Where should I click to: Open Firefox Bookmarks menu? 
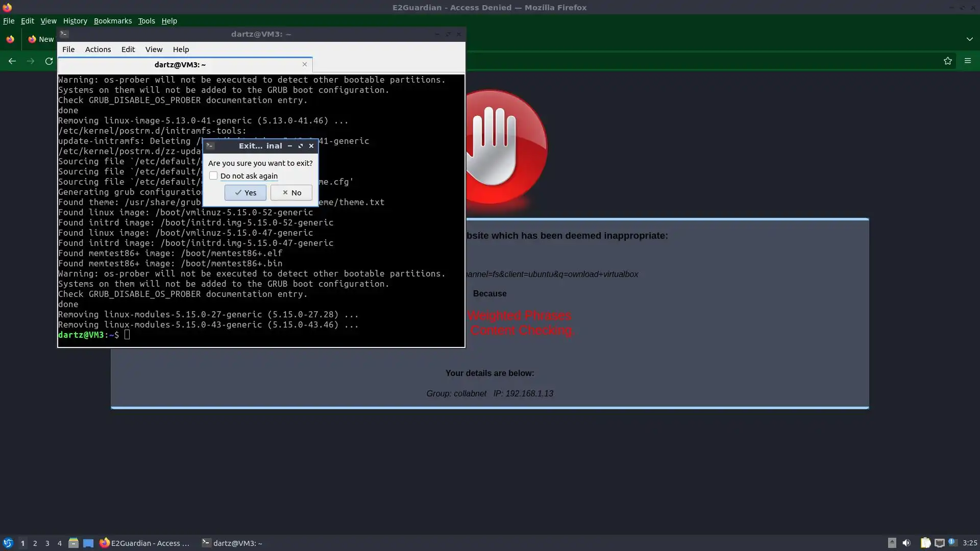pos(112,21)
